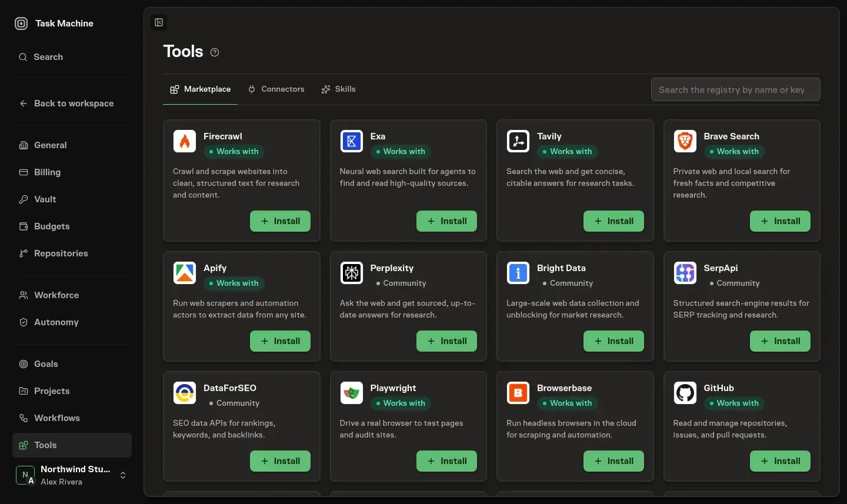Viewport: 847px width, 504px height.
Task: Install the Playwright tool
Action: pyautogui.click(x=446, y=461)
